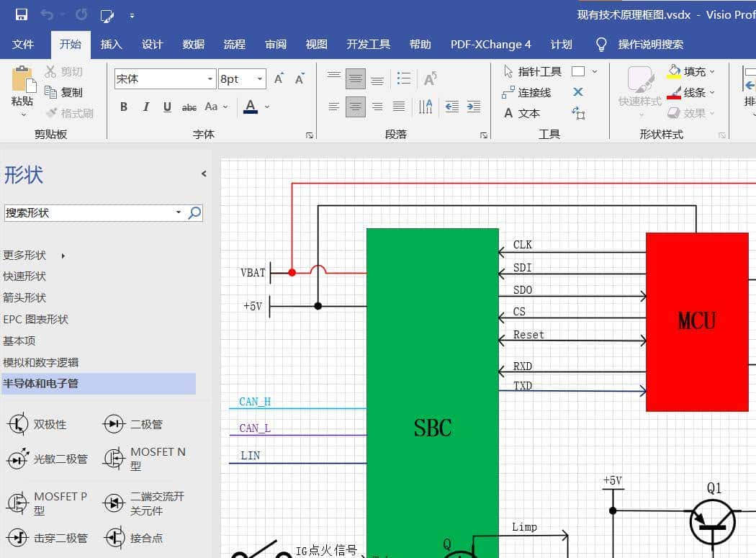Open the 8pt font size dropdown
Image resolution: width=756 pixels, height=558 pixels.
(260, 78)
